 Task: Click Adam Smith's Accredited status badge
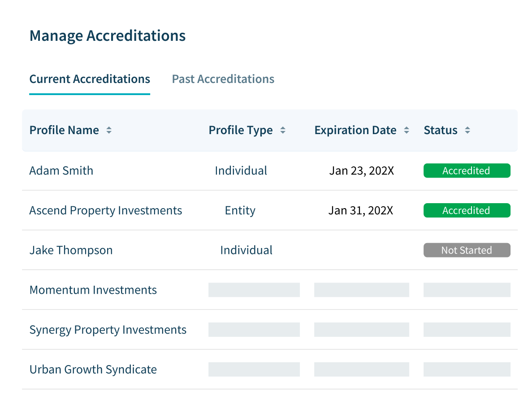[467, 170]
